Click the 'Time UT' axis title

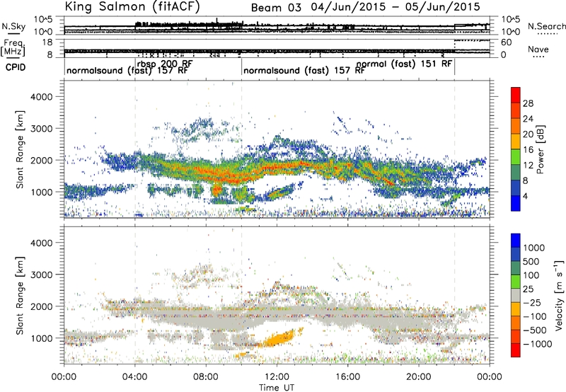tap(277, 388)
